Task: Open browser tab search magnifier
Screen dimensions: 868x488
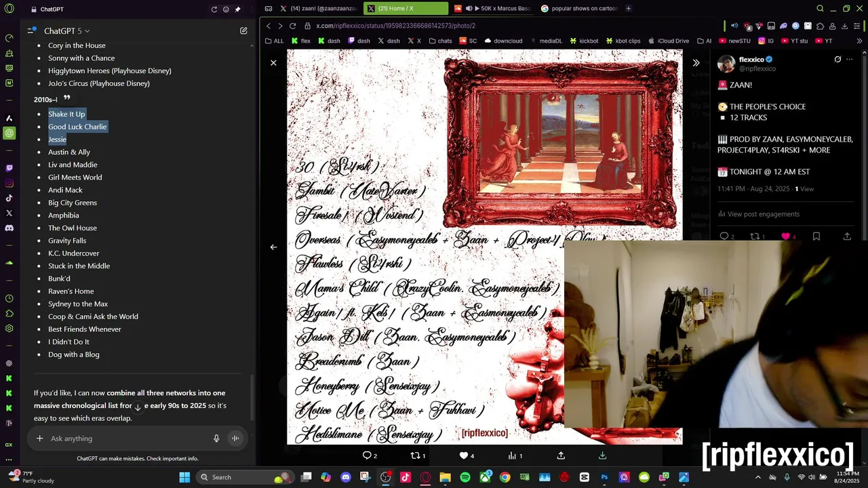Action: tap(820, 9)
